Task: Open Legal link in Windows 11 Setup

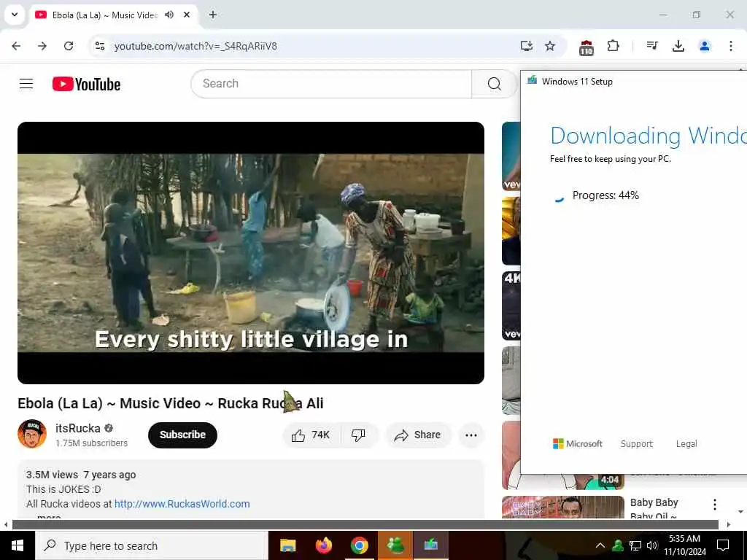Action: pos(686,444)
